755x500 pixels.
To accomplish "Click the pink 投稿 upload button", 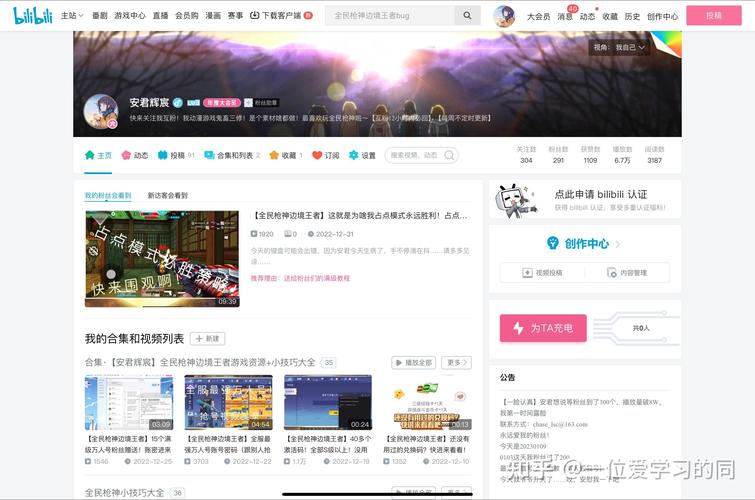I will pos(714,15).
